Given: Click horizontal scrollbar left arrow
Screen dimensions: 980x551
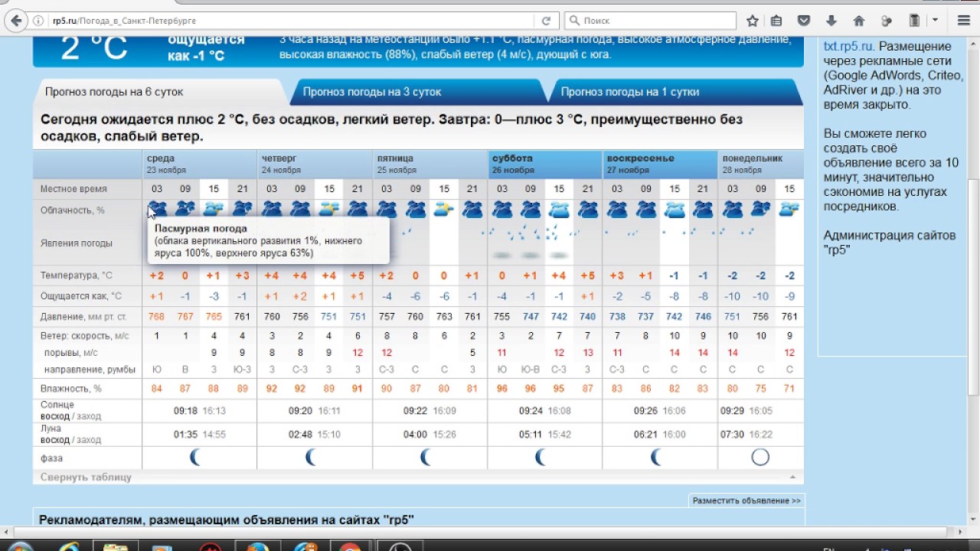Looking at the screenshot, I should [x=6, y=532].
